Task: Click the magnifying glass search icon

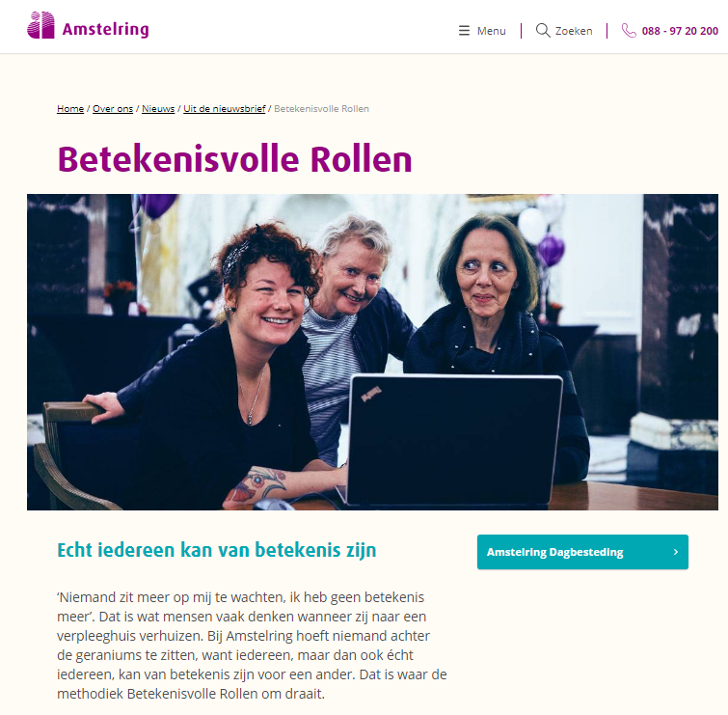Action: (x=543, y=31)
